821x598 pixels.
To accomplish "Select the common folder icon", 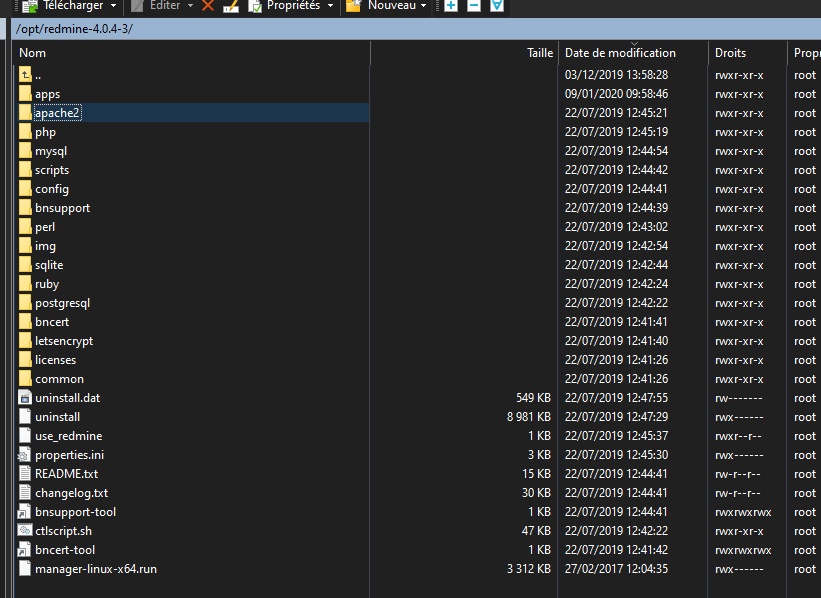I will click(x=25, y=379).
